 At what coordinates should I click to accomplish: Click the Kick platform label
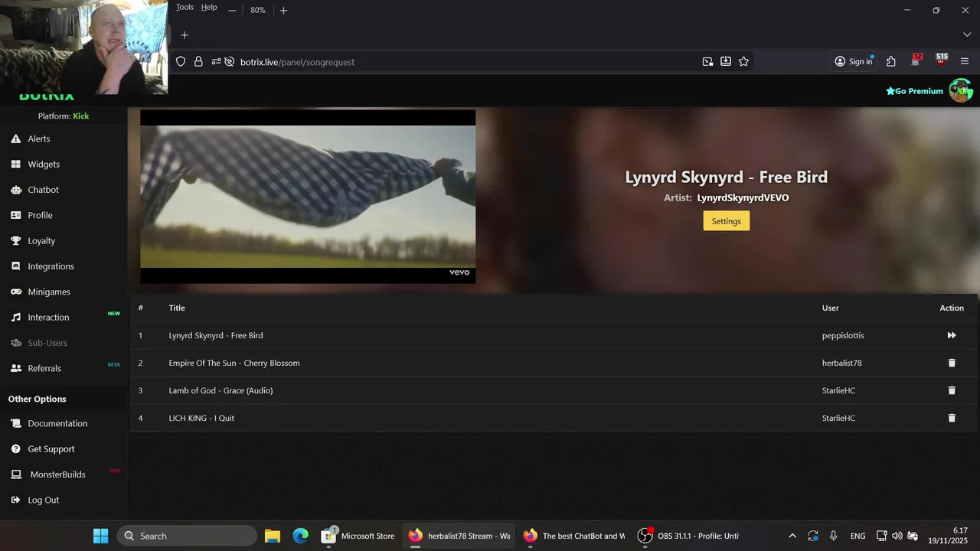[x=81, y=116]
